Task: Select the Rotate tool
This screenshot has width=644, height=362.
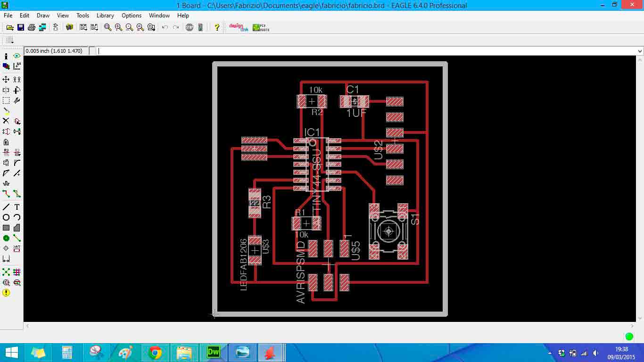Action: tap(17, 90)
